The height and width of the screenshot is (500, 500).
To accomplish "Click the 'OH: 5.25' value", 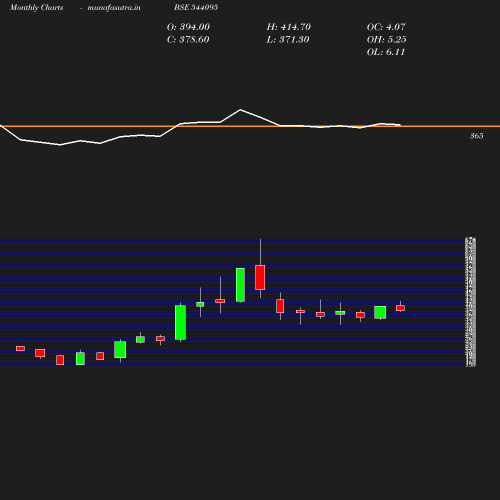I will click(x=387, y=40).
